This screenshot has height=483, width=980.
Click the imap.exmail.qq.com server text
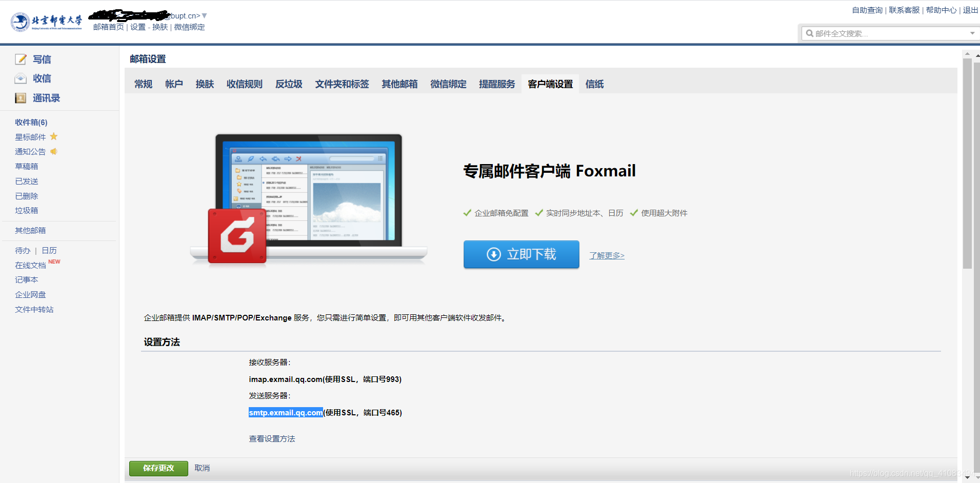pos(286,379)
